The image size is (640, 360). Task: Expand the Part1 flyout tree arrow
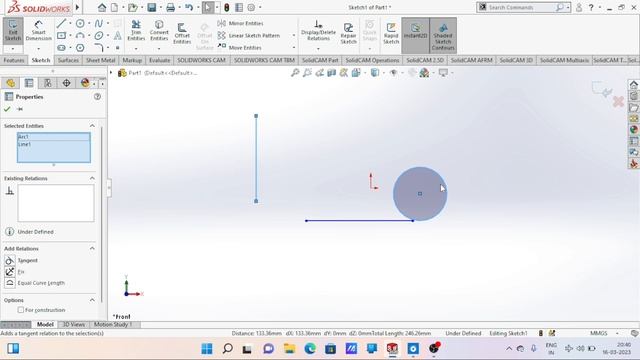point(111,73)
